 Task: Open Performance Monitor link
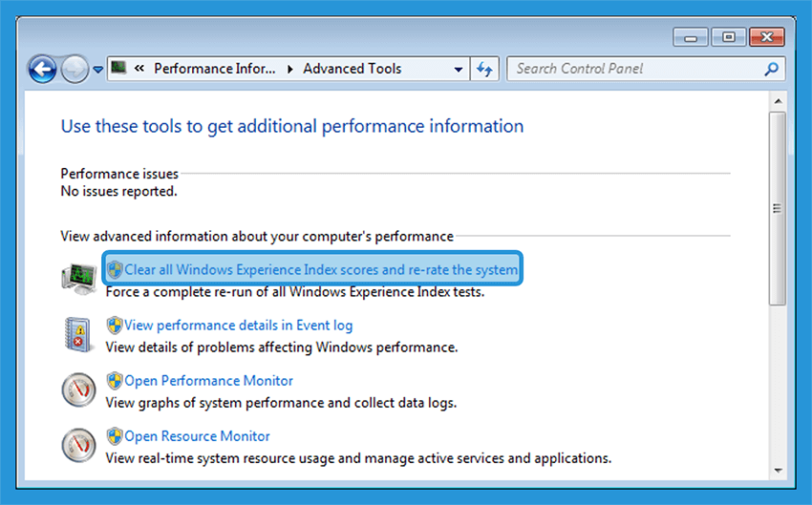208,381
